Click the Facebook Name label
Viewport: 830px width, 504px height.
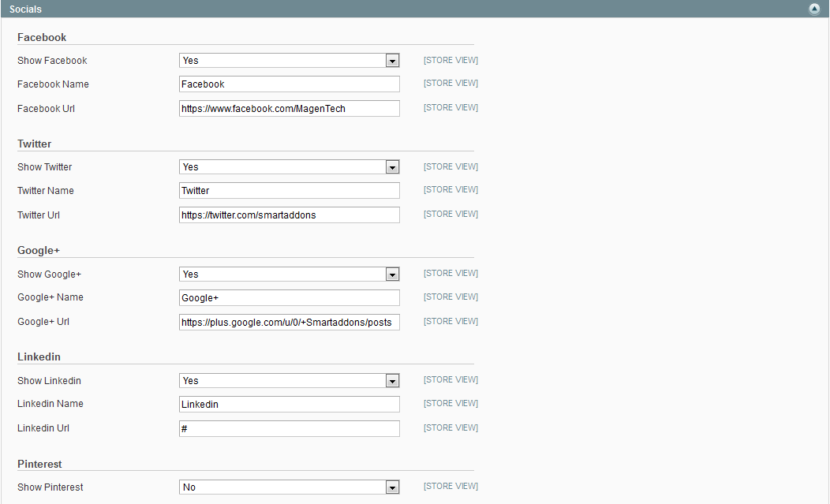(53, 84)
